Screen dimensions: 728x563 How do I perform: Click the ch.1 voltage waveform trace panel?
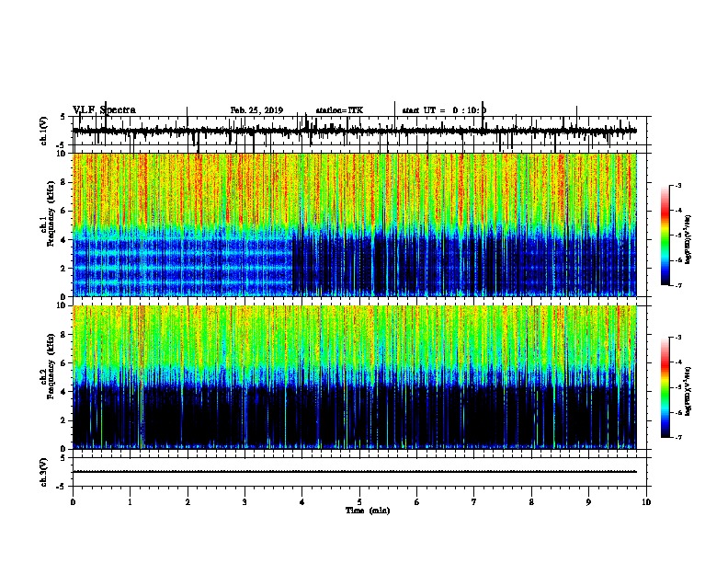[x=359, y=131]
